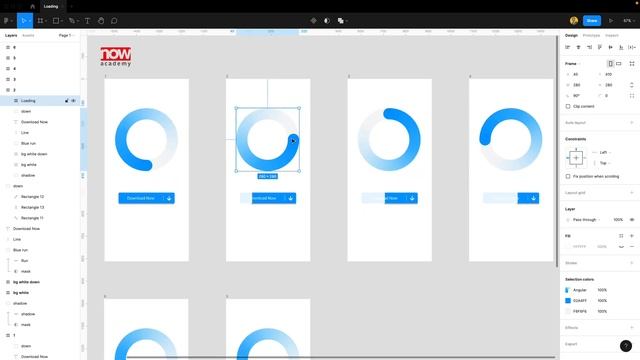The height and width of the screenshot is (360, 640).
Task: Switch to the Assets tab
Action: tap(28, 36)
